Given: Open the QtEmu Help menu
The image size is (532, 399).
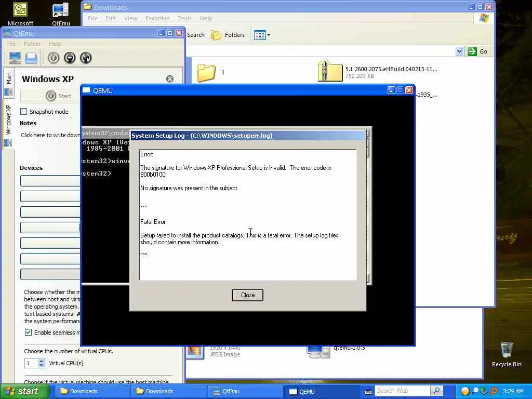Looking at the screenshot, I should pyautogui.click(x=55, y=44).
